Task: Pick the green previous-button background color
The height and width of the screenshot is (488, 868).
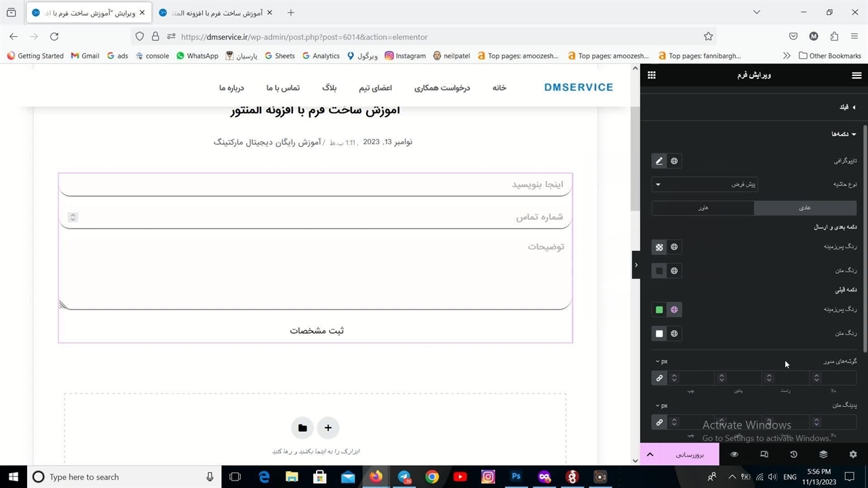Action: (x=659, y=310)
